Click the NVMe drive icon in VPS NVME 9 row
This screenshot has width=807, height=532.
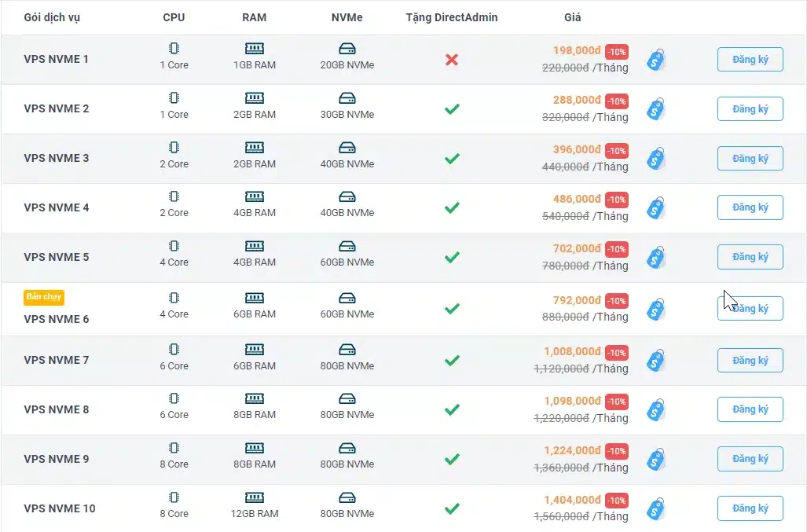tap(347, 448)
